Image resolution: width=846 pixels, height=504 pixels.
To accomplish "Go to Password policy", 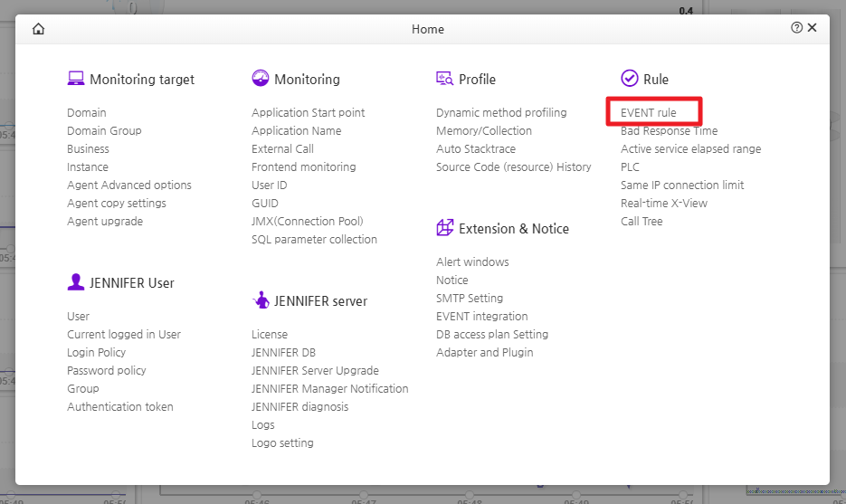I will (x=106, y=371).
